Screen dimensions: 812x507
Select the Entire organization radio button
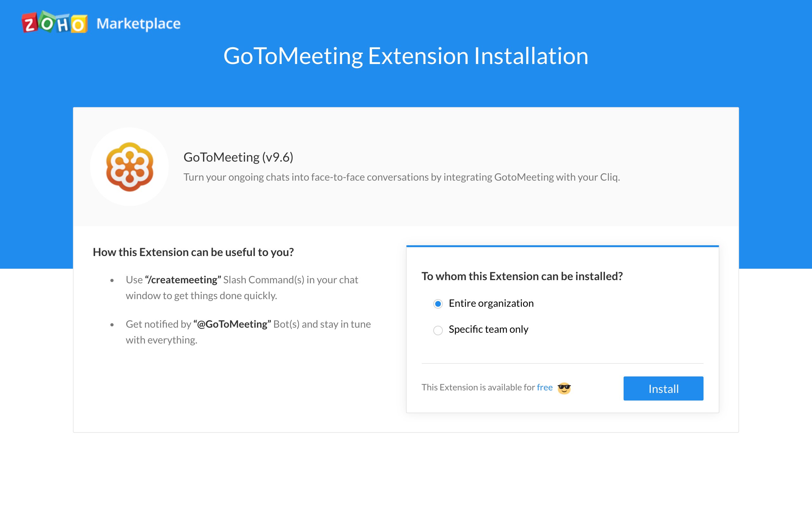click(438, 304)
